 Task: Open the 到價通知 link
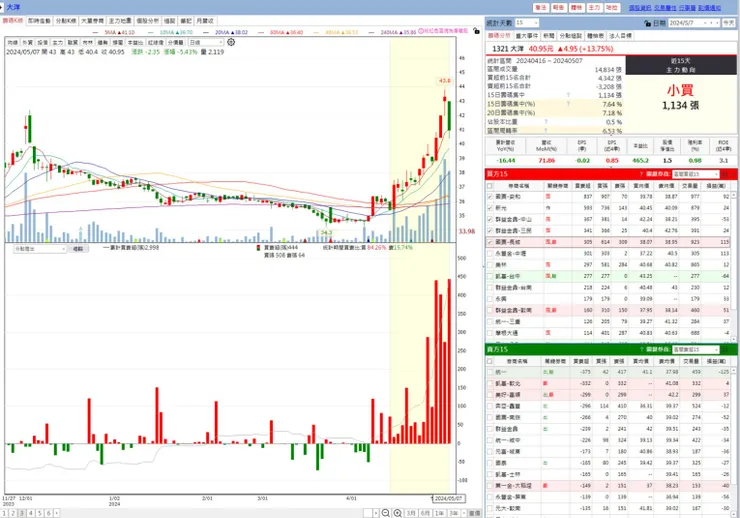tap(709, 8)
